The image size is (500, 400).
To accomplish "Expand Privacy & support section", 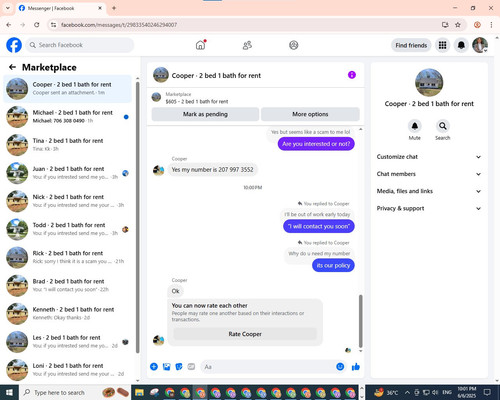I will (429, 208).
